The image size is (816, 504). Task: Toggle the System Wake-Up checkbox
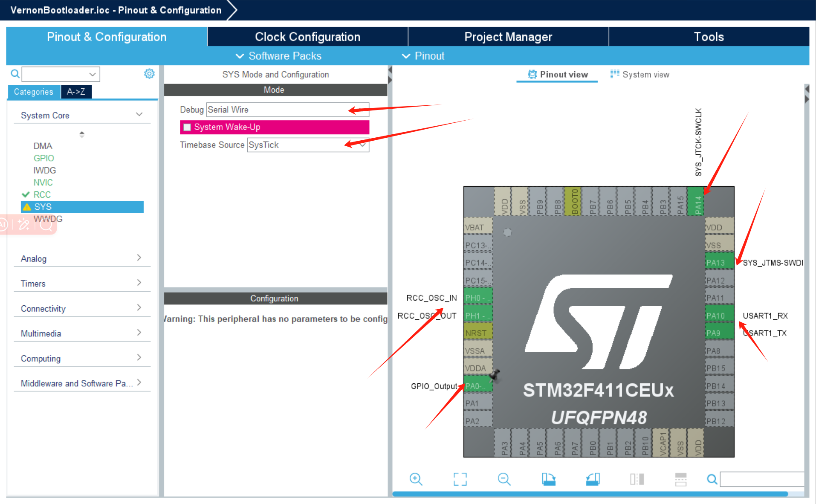point(187,127)
